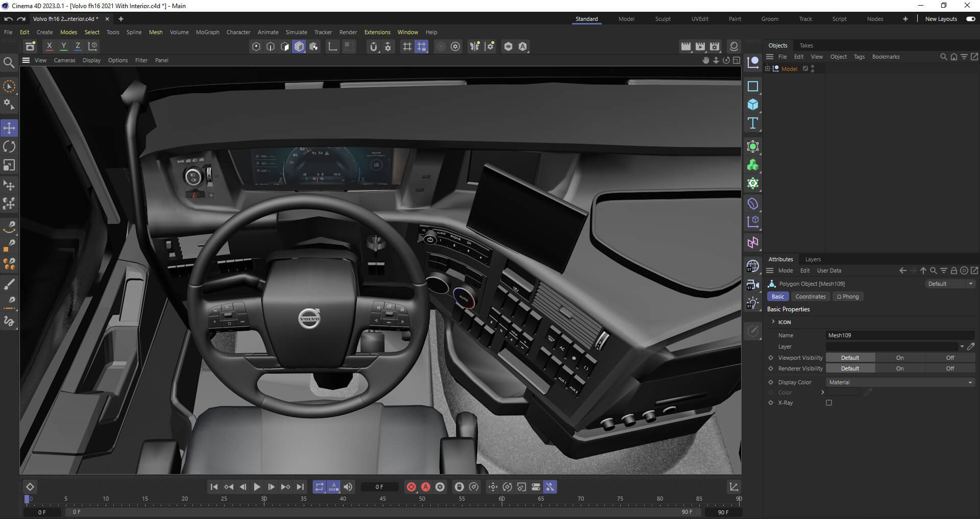The height and width of the screenshot is (519, 980).
Task: Switch to the Sculpt layout tab
Action: (663, 19)
